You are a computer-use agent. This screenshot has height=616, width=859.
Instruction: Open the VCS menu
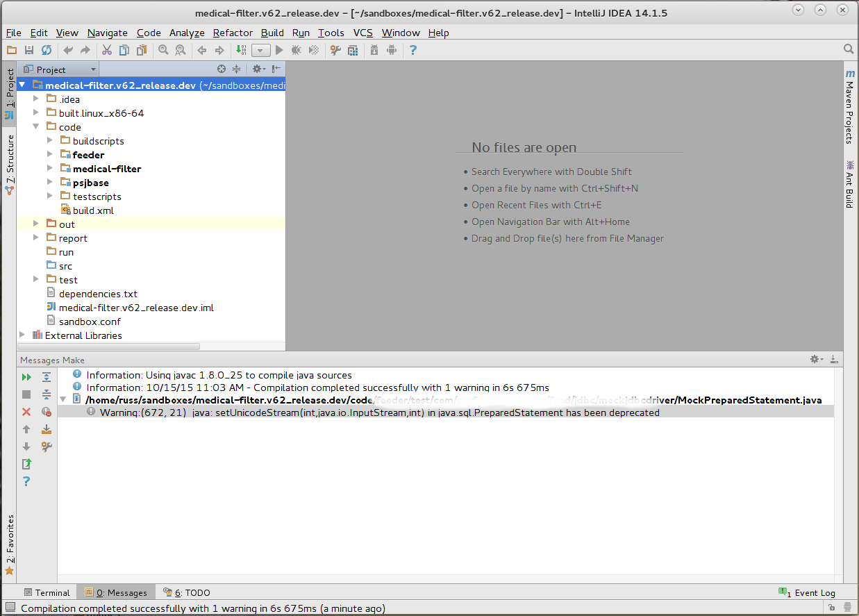[363, 33]
